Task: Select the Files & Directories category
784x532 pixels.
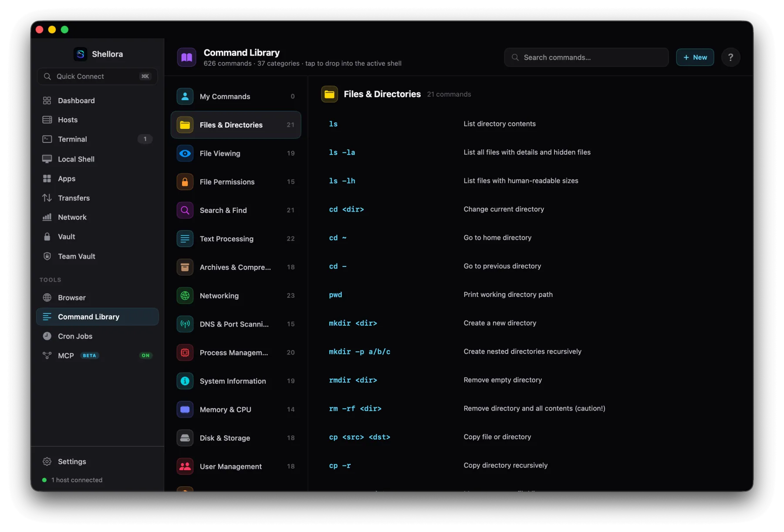Action: coord(236,125)
